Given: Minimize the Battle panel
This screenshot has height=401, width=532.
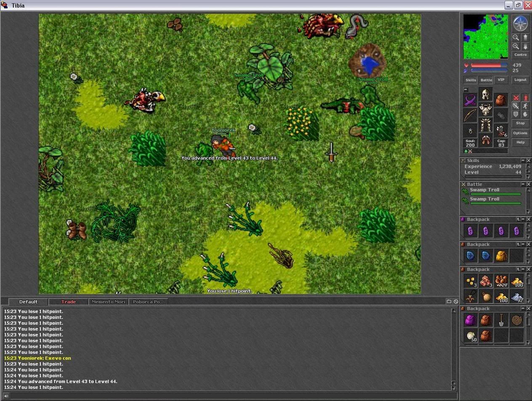Looking at the screenshot, I should [523, 184].
